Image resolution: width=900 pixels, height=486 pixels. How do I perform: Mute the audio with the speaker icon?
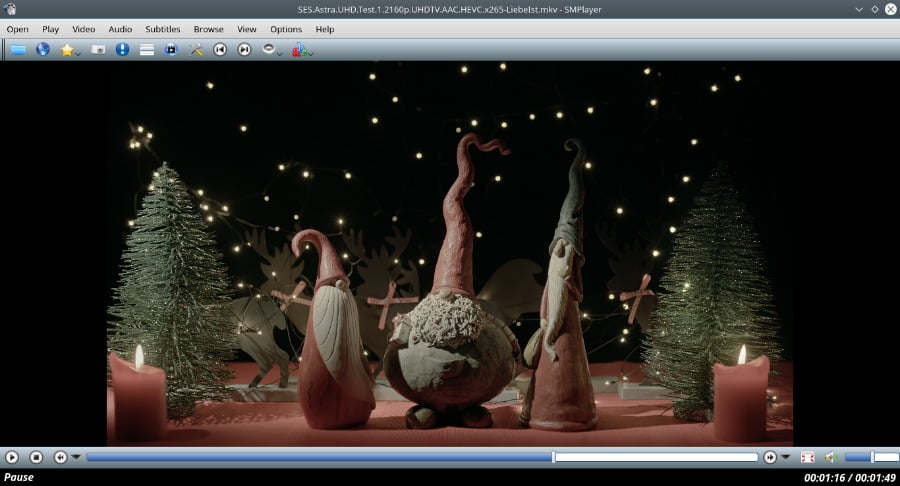point(829,457)
